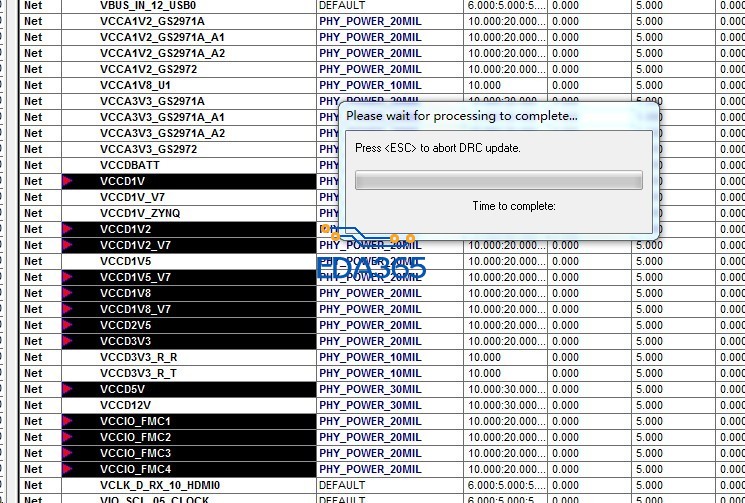Click 10.000:20.000 width value in VCCD2V5 row
This screenshot has width=745, height=503.
[506, 325]
